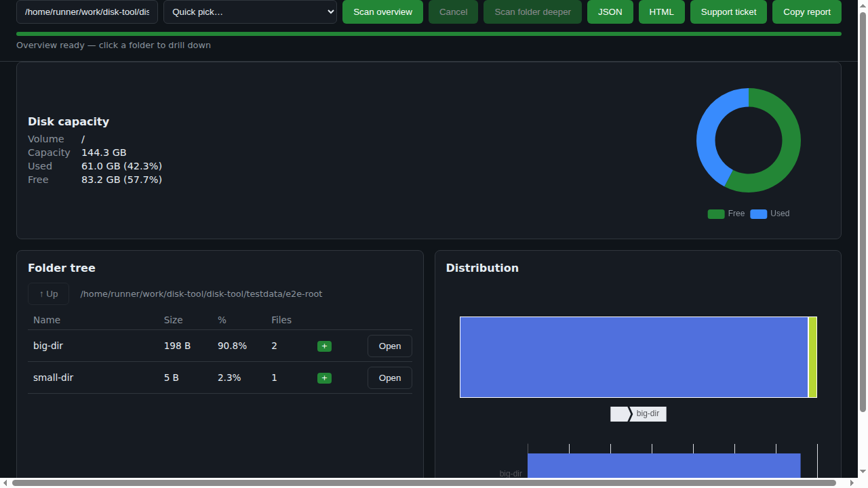The height and width of the screenshot is (488, 868).
Task: Copy report to clipboard
Action: 807,12
